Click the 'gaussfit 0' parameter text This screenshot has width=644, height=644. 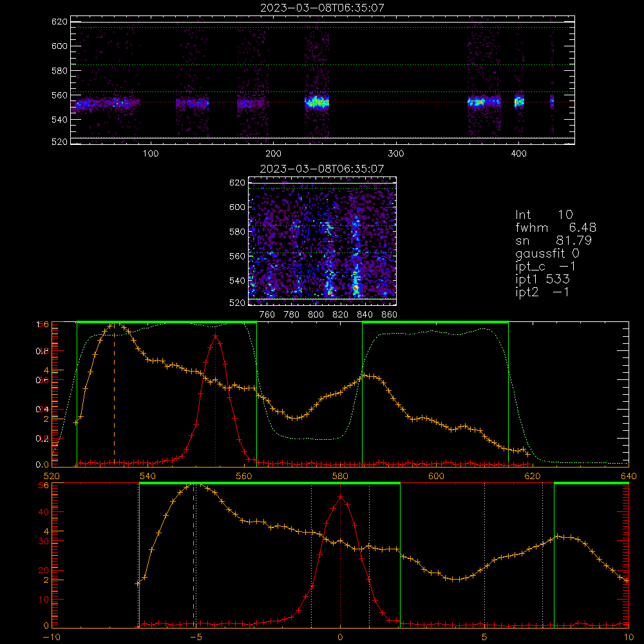547,253
